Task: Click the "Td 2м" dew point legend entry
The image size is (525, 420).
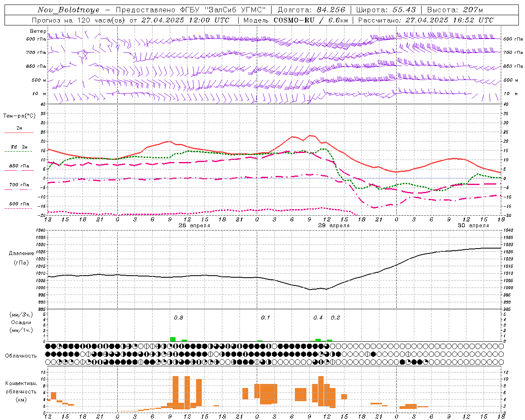Action: [x=19, y=147]
